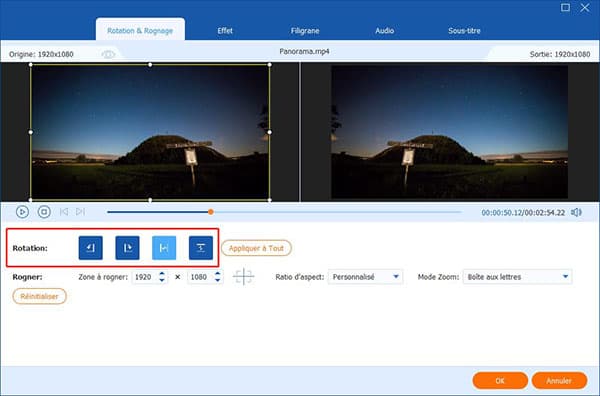Image resolution: width=600 pixels, height=396 pixels.
Task: Increase crop height with up arrow
Action: (x=217, y=274)
